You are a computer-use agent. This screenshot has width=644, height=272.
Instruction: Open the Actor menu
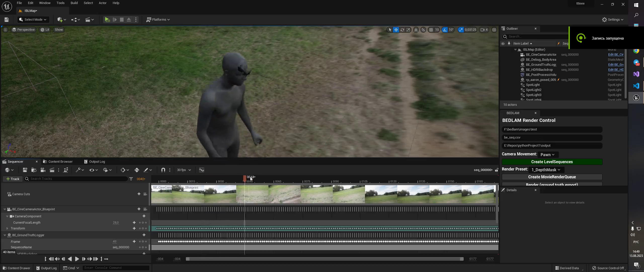point(102,3)
